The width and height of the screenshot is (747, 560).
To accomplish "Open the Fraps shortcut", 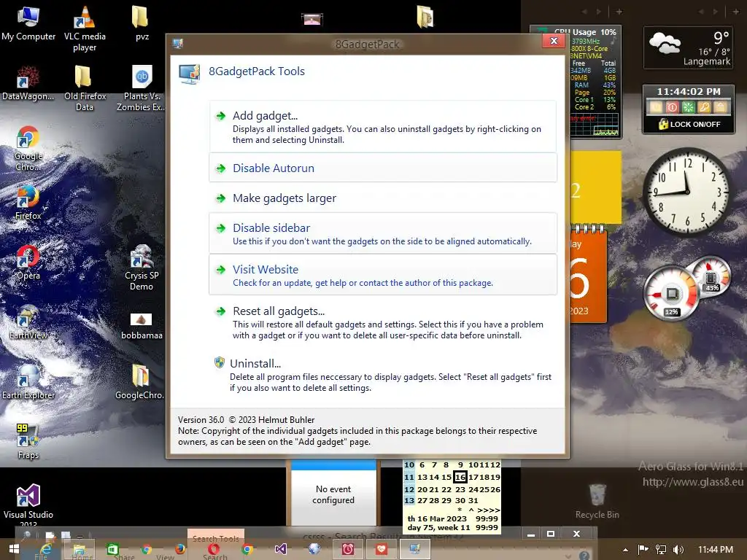I will [28, 442].
